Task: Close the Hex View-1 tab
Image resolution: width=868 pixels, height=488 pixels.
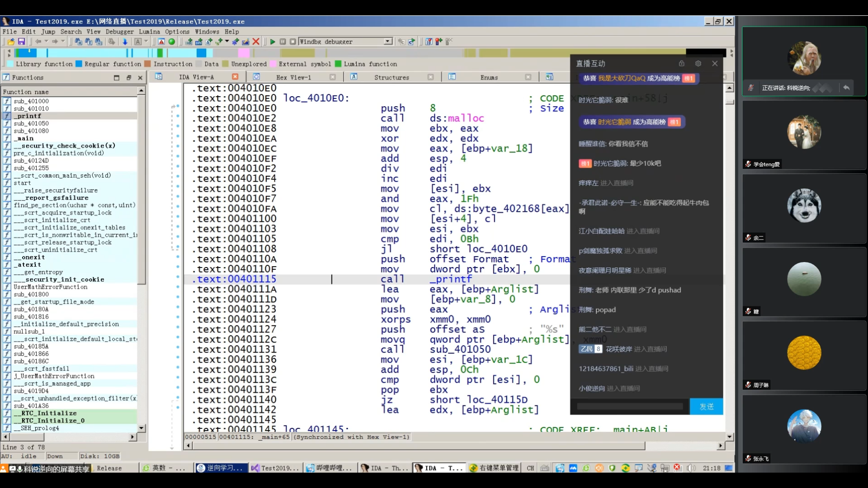Action: [333, 77]
